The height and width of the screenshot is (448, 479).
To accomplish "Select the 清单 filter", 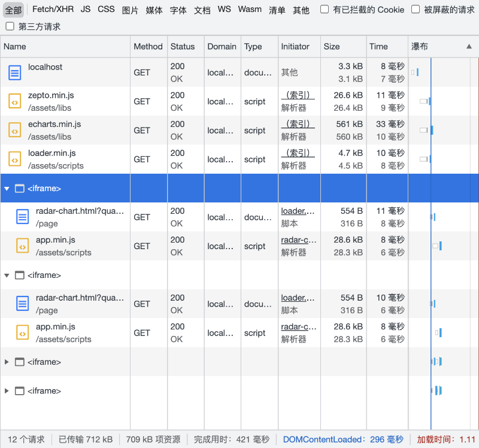I will [x=277, y=10].
